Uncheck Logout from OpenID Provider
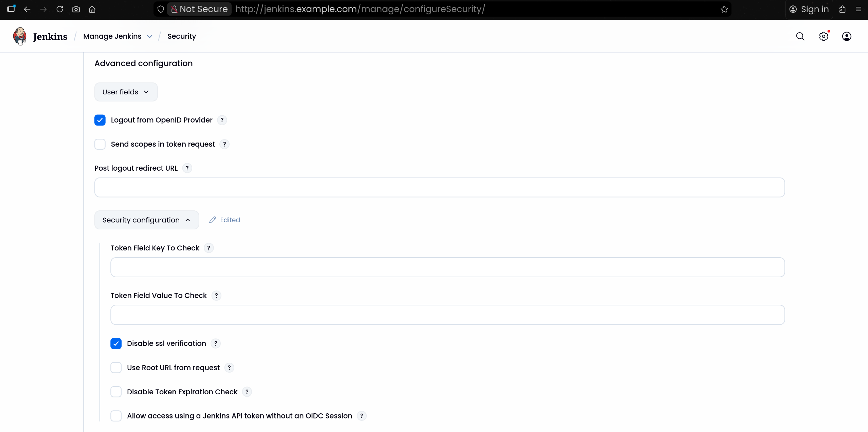 click(100, 120)
